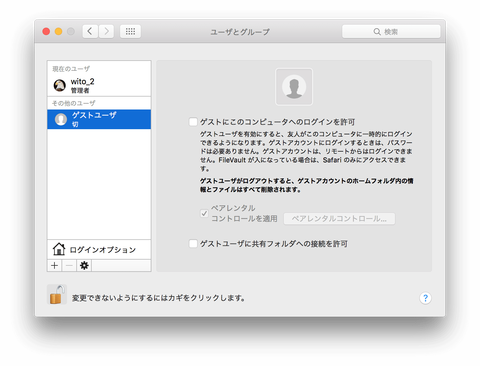The image size is (480, 366).
Task: Click the forward navigation arrow
Action: pos(106,31)
